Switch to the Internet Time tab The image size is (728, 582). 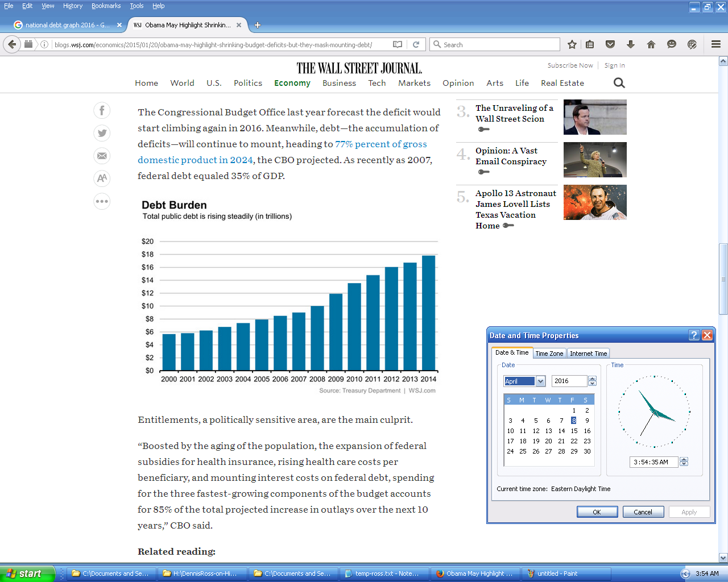pos(589,354)
